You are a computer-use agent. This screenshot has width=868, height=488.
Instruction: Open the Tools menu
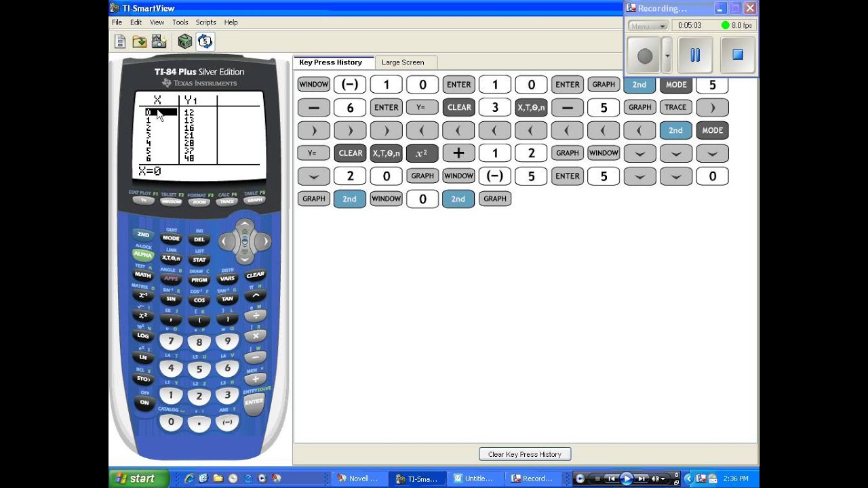tap(180, 22)
